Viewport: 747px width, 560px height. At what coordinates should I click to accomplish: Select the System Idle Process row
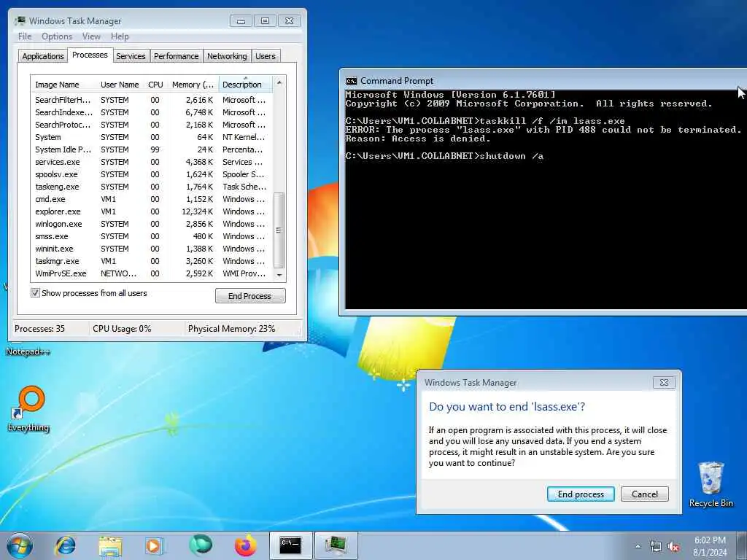[x=152, y=149]
